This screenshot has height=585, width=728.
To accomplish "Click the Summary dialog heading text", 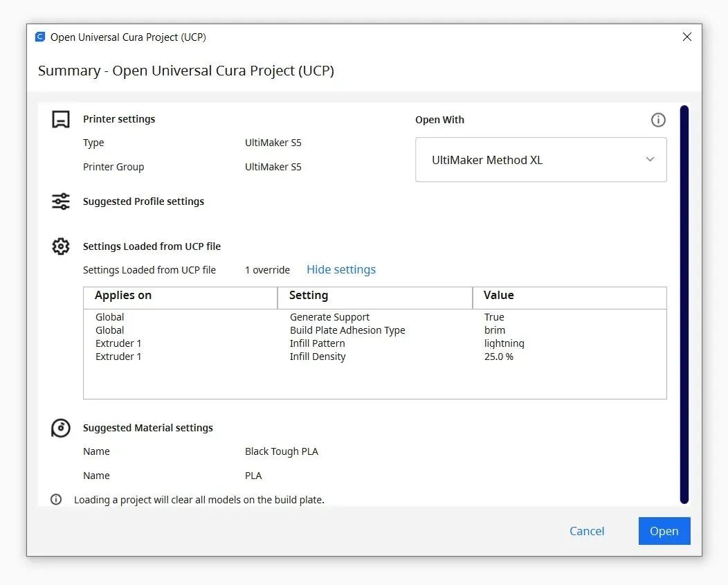I will (186, 71).
